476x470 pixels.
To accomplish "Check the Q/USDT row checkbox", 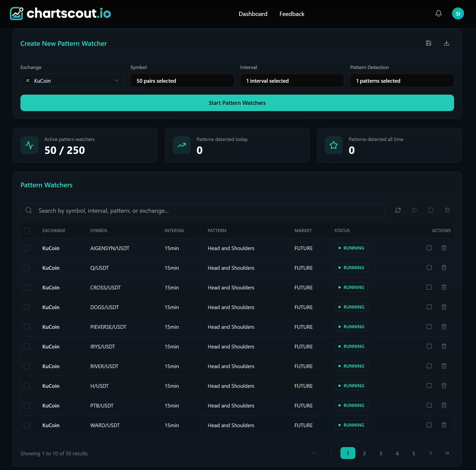I will click(27, 268).
